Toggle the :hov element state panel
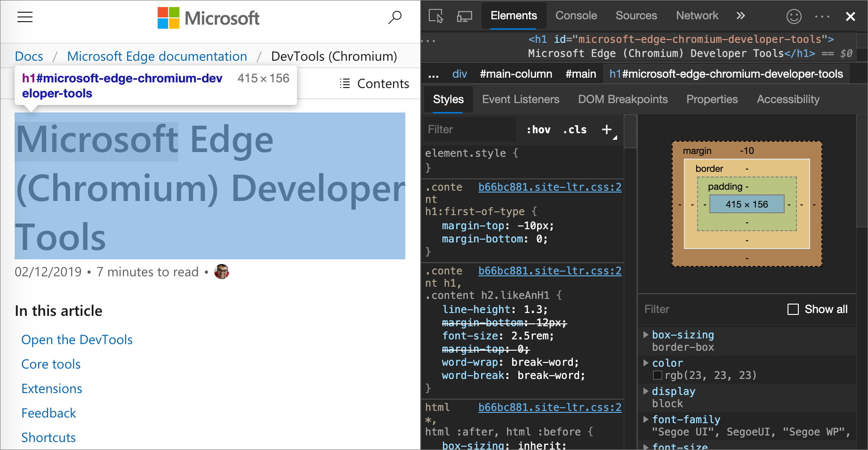Viewport: 868px width, 450px height. [x=538, y=130]
